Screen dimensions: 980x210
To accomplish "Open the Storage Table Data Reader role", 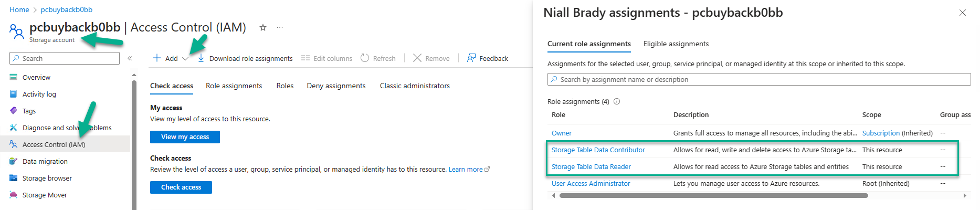I will (x=591, y=166).
